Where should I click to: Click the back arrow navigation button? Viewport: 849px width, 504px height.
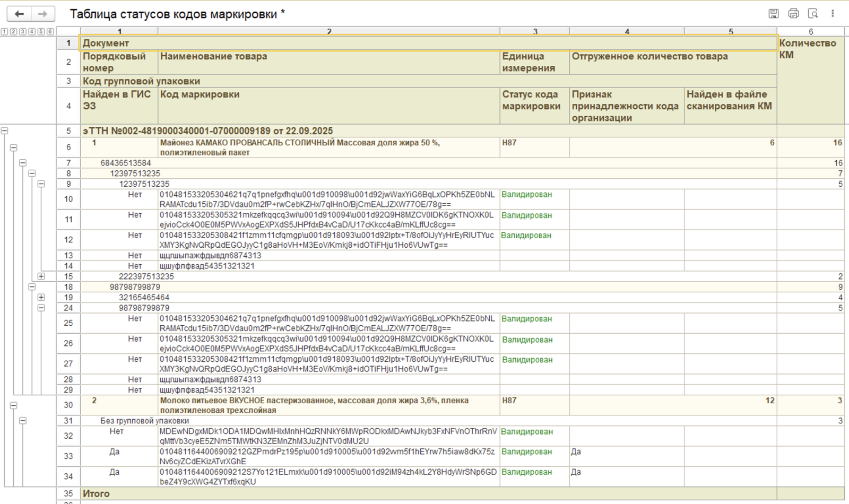tap(20, 14)
